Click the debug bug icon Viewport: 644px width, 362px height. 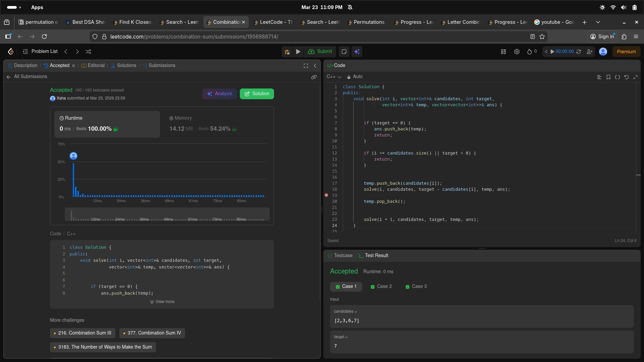[x=287, y=52]
